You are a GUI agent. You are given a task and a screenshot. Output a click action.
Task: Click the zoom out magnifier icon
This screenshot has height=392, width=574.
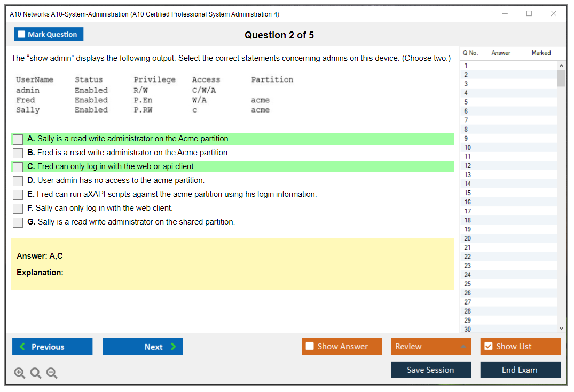point(52,373)
